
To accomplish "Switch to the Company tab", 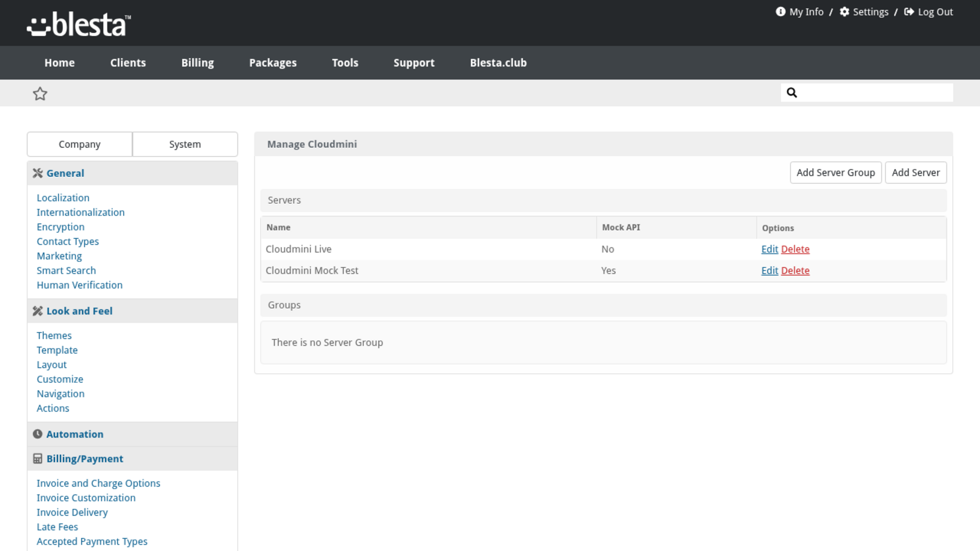I will 80,144.
